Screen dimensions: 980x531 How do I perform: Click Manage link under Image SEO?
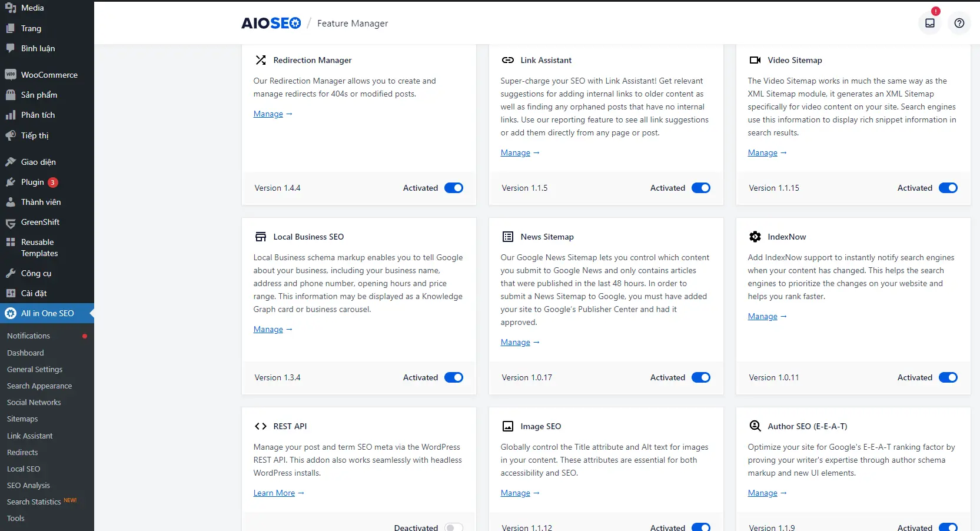pyautogui.click(x=516, y=493)
